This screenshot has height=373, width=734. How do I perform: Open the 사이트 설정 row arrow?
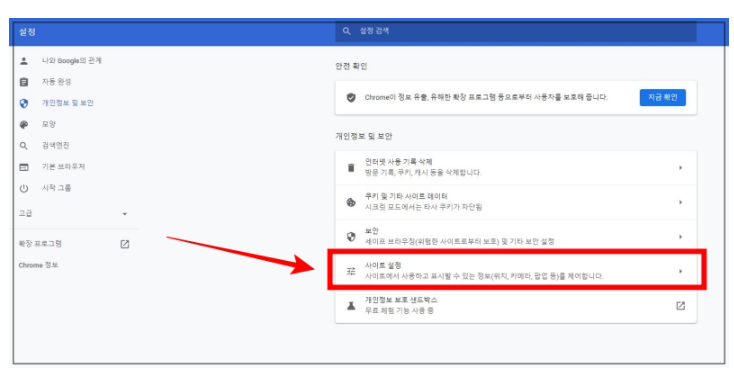point(681,271)
